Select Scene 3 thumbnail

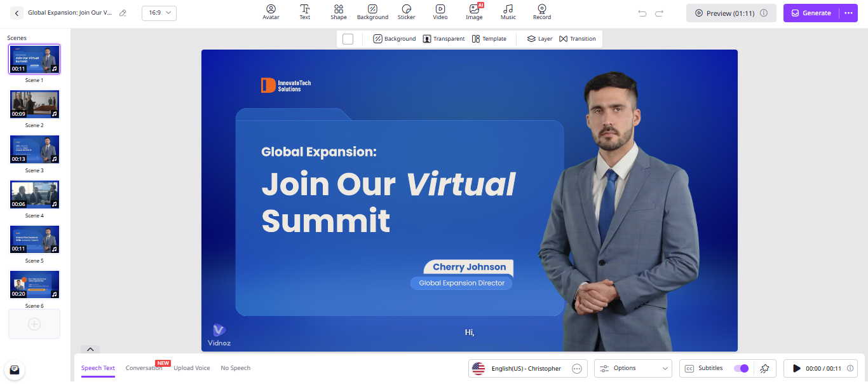pyautogui.click(x=34, y=149)
